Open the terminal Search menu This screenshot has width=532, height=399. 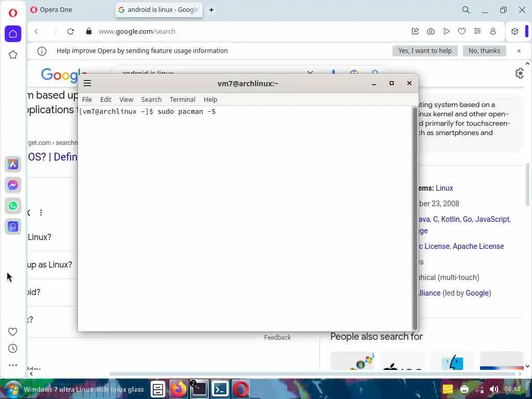151,99
